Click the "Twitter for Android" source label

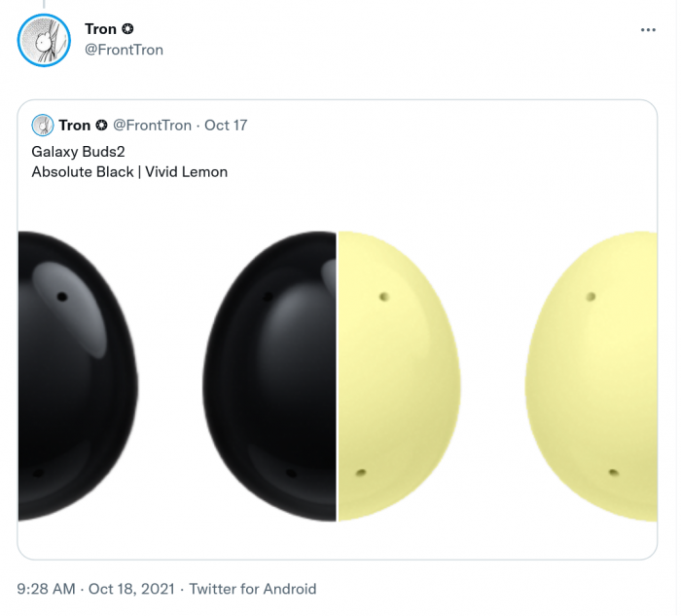point(252,589)
